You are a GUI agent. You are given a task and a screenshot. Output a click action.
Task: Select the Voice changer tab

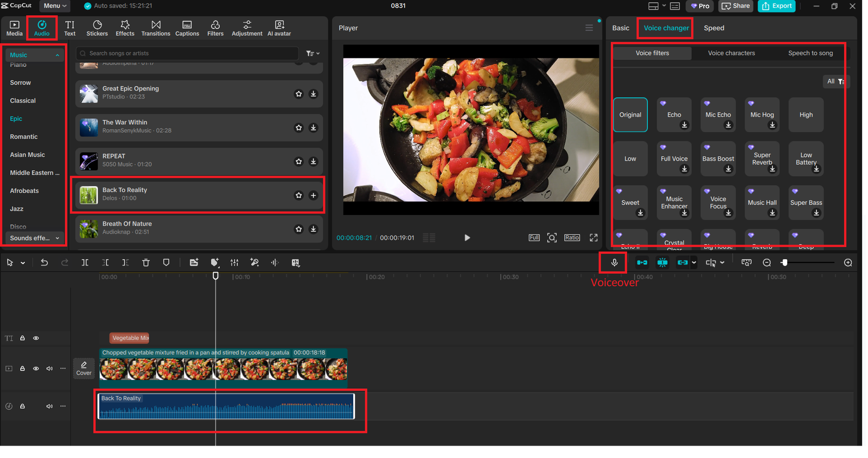click(x=666, y=28)
